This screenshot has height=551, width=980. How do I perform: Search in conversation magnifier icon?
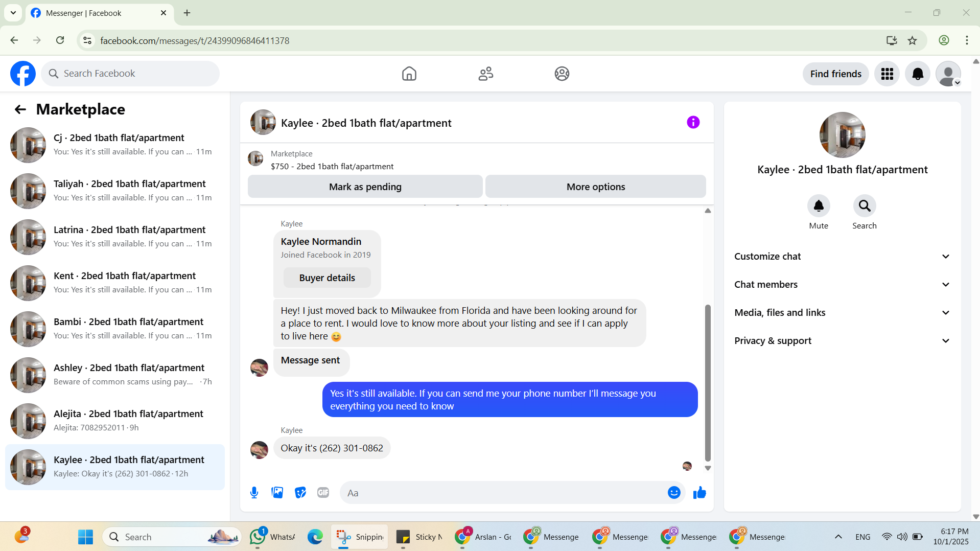click(x=865, y=206)
